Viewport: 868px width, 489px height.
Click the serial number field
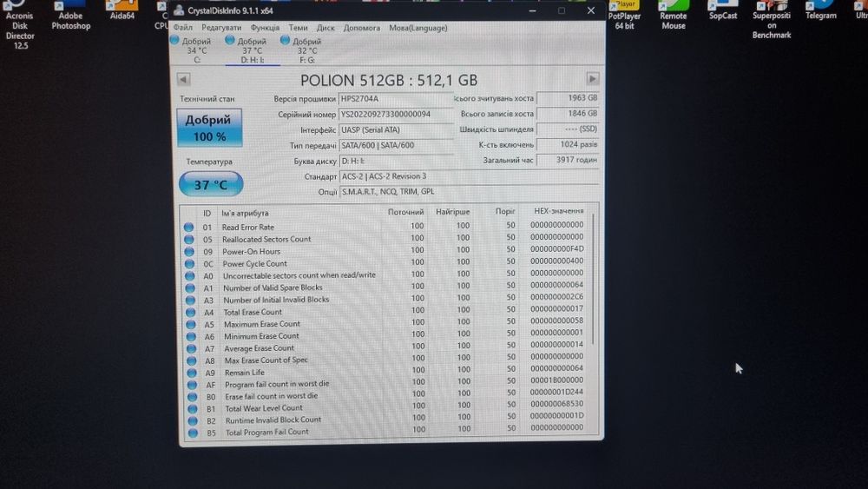click(396, 114)
